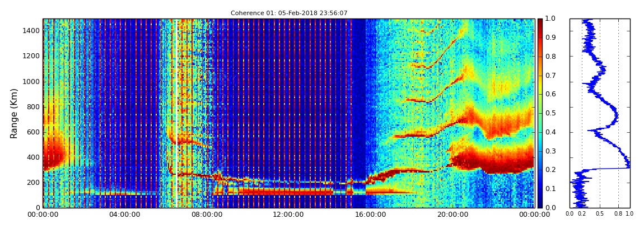
Task: Click 0.8 on the profile plot x-axis
Action: point(618,213)
